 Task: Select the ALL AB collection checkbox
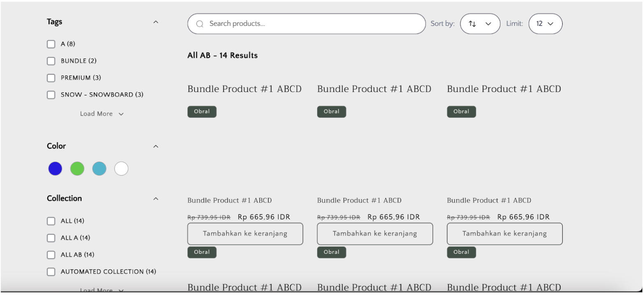pos(51,255)
